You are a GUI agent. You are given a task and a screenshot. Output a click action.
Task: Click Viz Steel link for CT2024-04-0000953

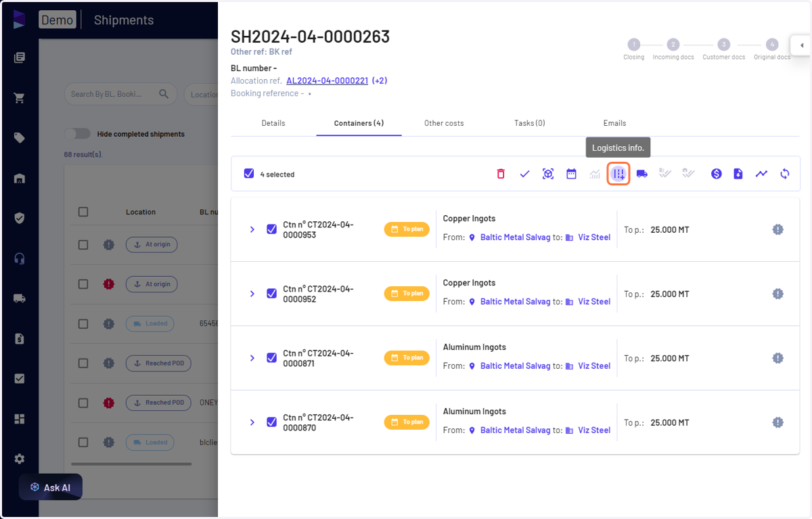click(x=594, y=238)
